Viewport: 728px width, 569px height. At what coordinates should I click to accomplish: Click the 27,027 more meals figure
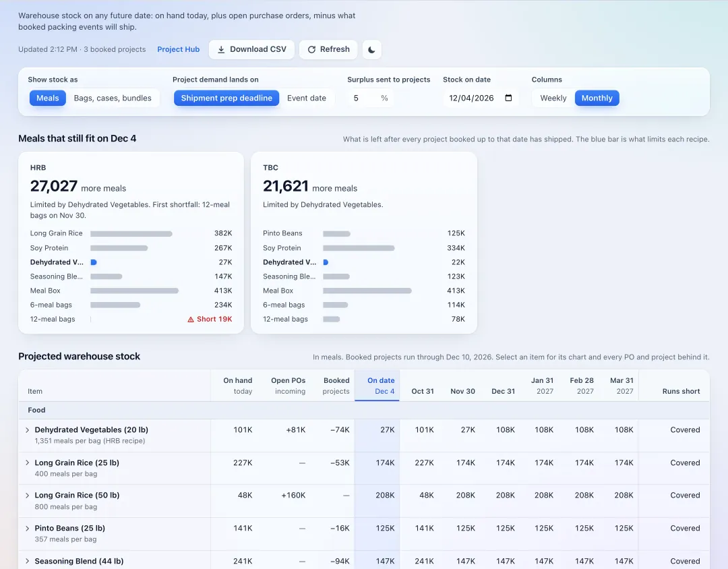click(78, 186)
